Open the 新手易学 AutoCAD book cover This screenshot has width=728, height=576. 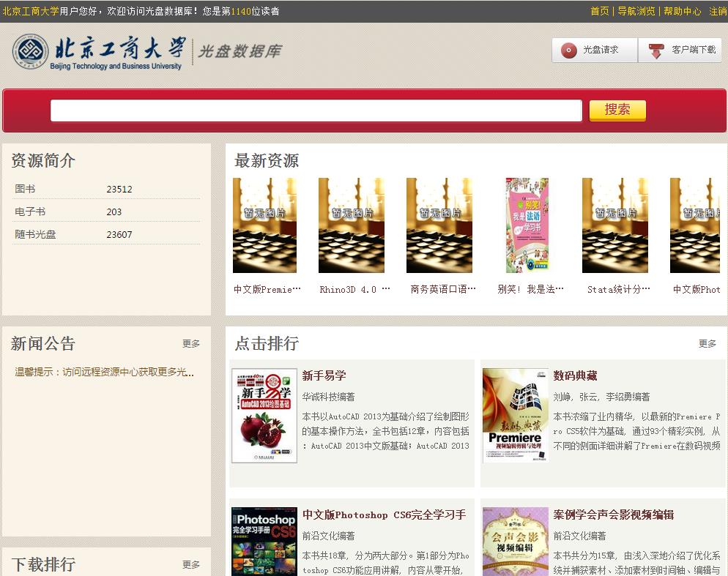click(264, 416)
